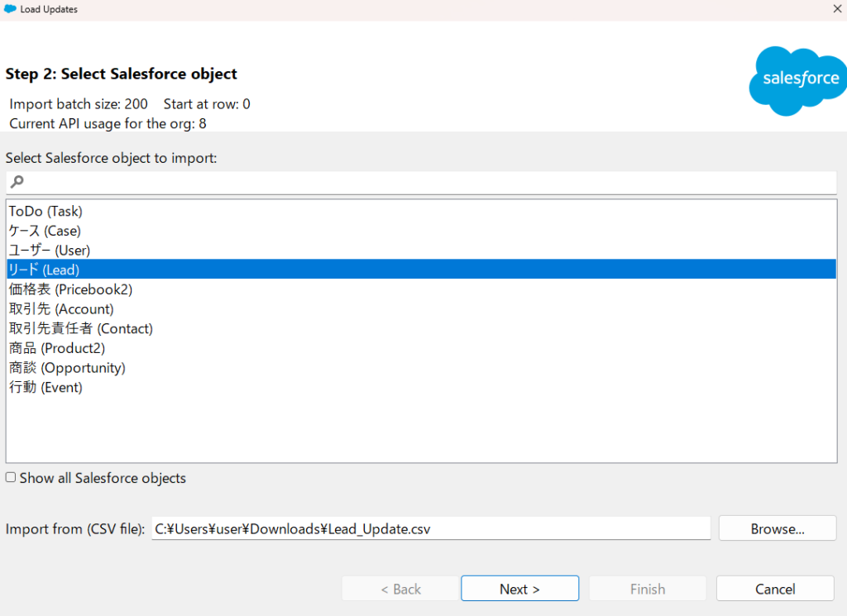This screenshot has height=616, width=847.
Task: Proceed with the Next > button
Action: pos(519,589)
